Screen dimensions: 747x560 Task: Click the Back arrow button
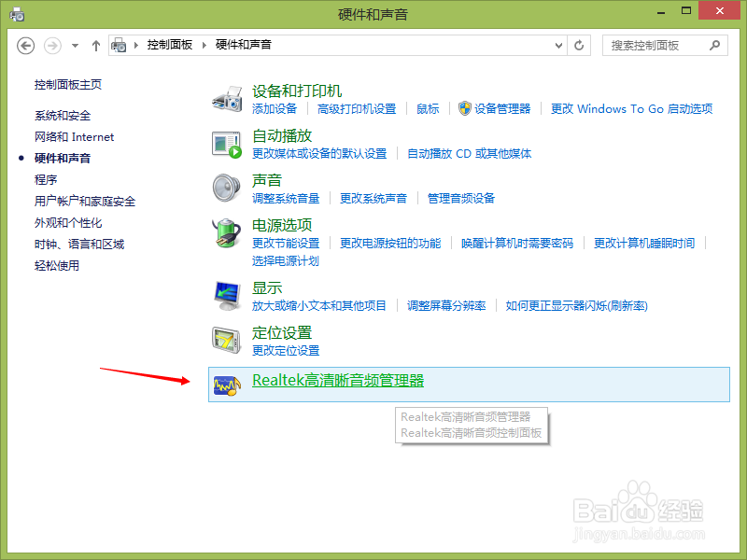pos(26,46)
